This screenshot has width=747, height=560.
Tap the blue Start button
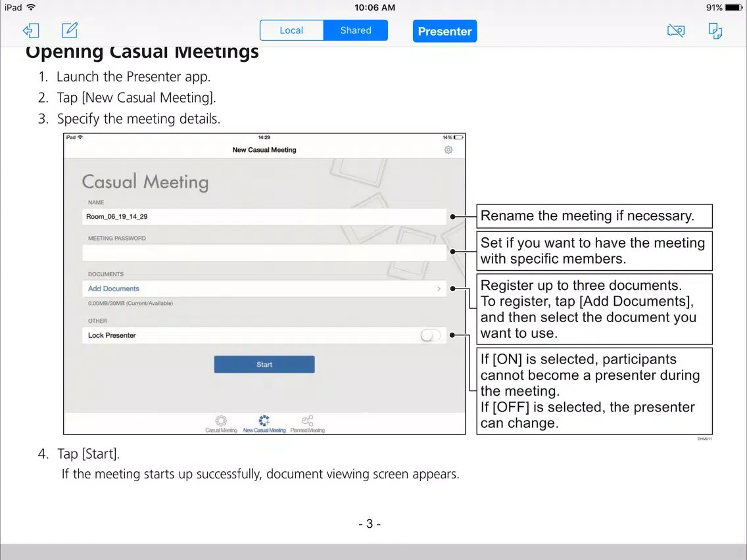tap(264, 364)
